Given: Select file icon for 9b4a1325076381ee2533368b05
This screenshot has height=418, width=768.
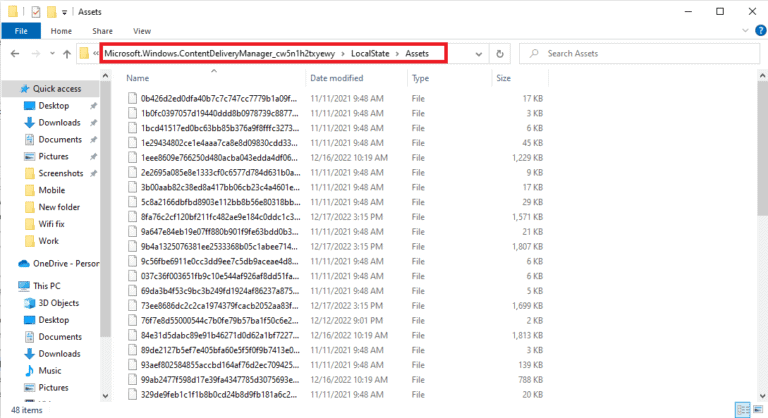Looking at the screenshot, I should pos(132,246).
